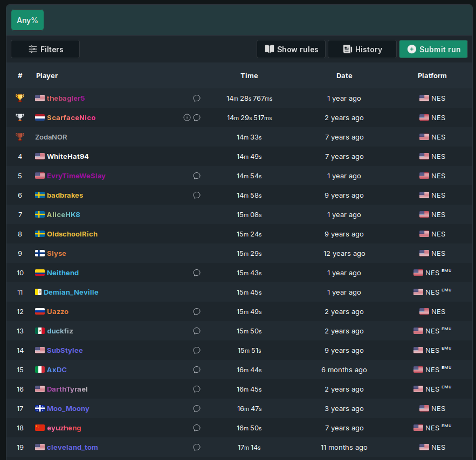Show the category rules
Viewport: 476px width, 460px height.
click(x=291, y=49)
